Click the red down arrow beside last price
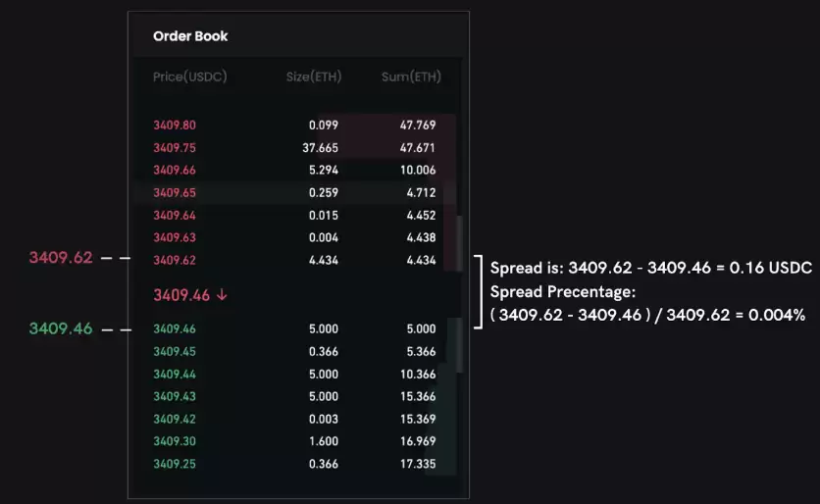Viewport: 820px width, 504px height. [x=222, y=295]
